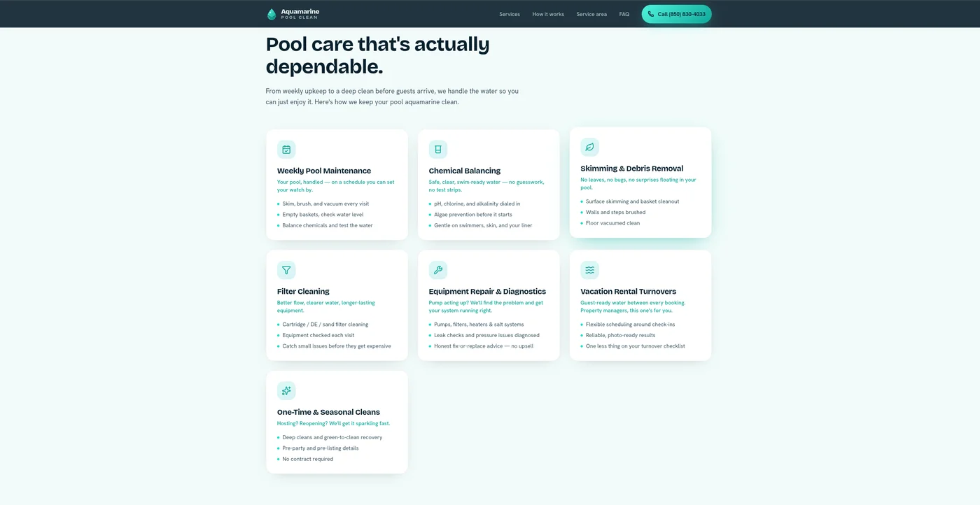Click 'One less thing on your turnover checklist'
980x505 pixels.
(x=636, y=346)
